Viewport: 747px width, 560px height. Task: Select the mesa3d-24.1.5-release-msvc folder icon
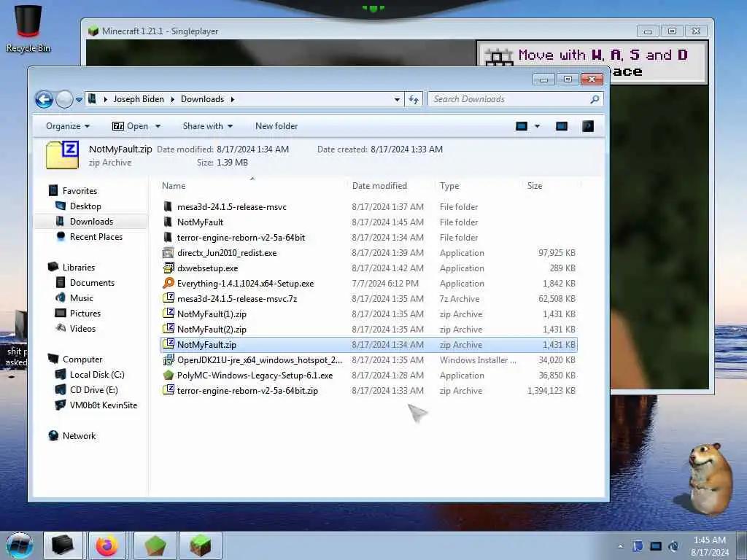168,206
